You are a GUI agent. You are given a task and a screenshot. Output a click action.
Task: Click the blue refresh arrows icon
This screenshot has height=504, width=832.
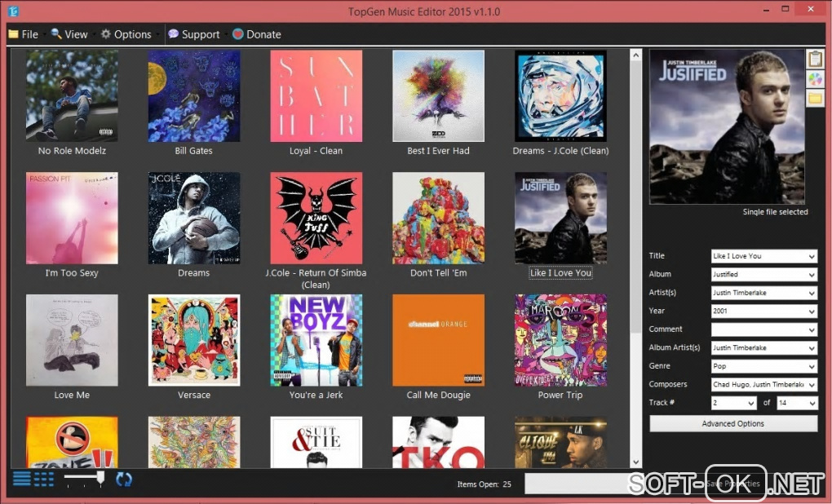[x=124, y=479]
